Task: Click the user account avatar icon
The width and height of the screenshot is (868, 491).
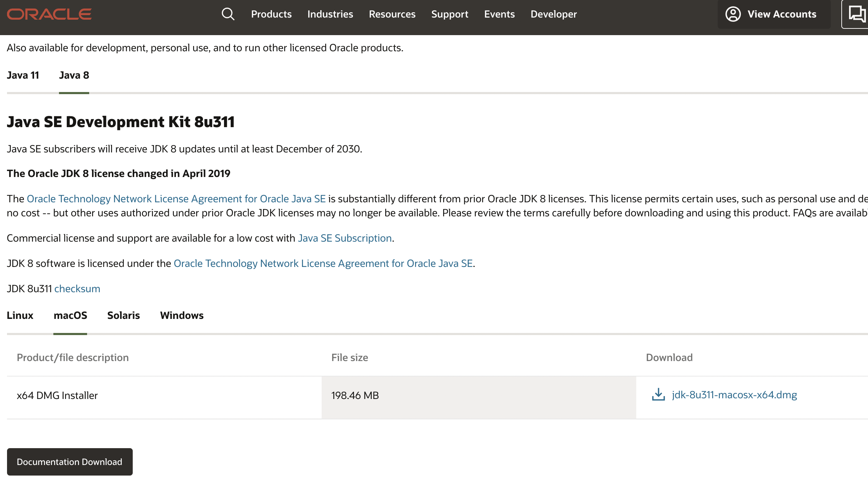Action: [733, 14]
